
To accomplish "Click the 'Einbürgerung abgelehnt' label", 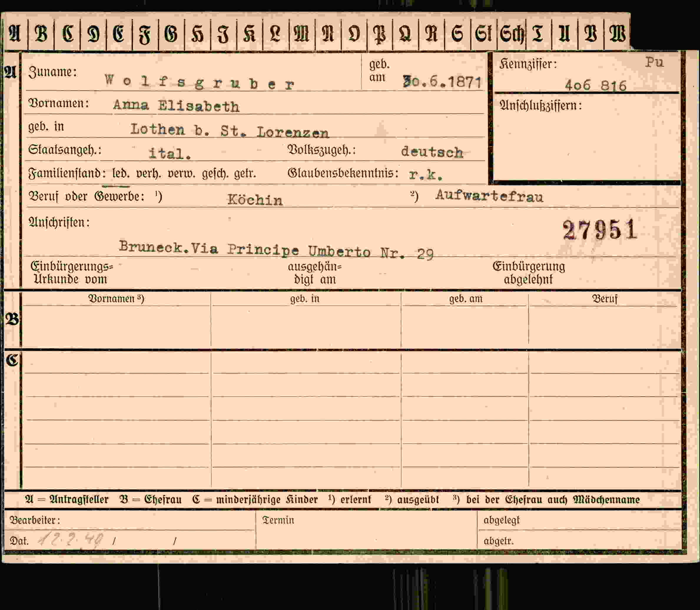I will [x=529, y=273].
